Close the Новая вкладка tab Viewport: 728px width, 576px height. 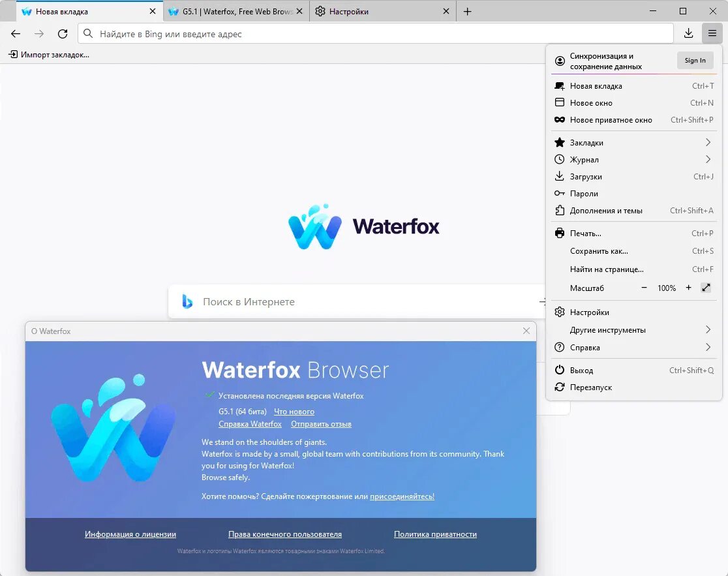pyautogui.click(x=152, y=11)
